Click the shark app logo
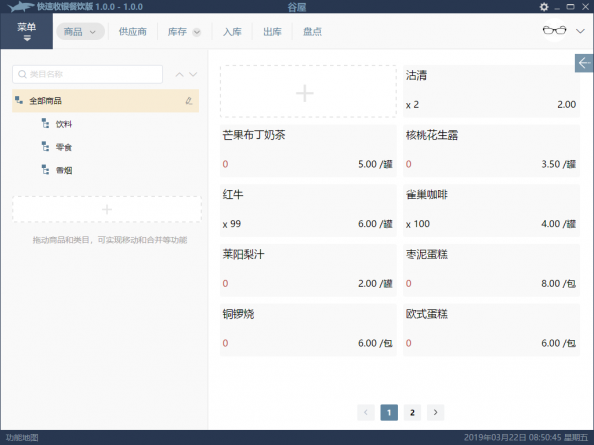This screenshot has height=445, width=594. [x=20, y=7]
